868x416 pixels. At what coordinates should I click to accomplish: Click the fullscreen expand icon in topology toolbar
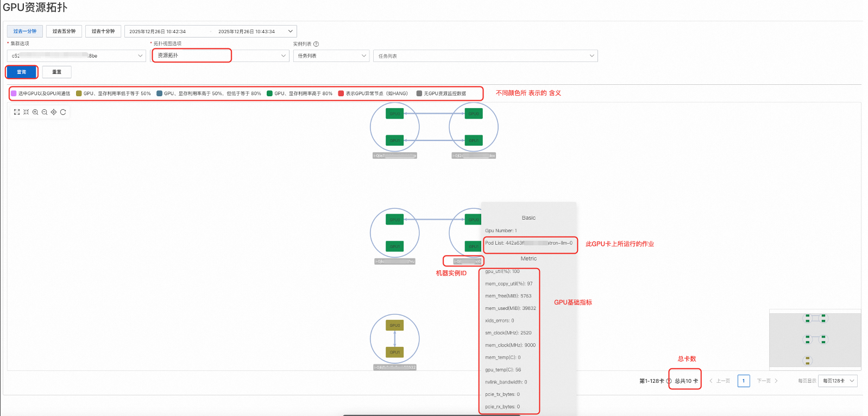point(17,112)
